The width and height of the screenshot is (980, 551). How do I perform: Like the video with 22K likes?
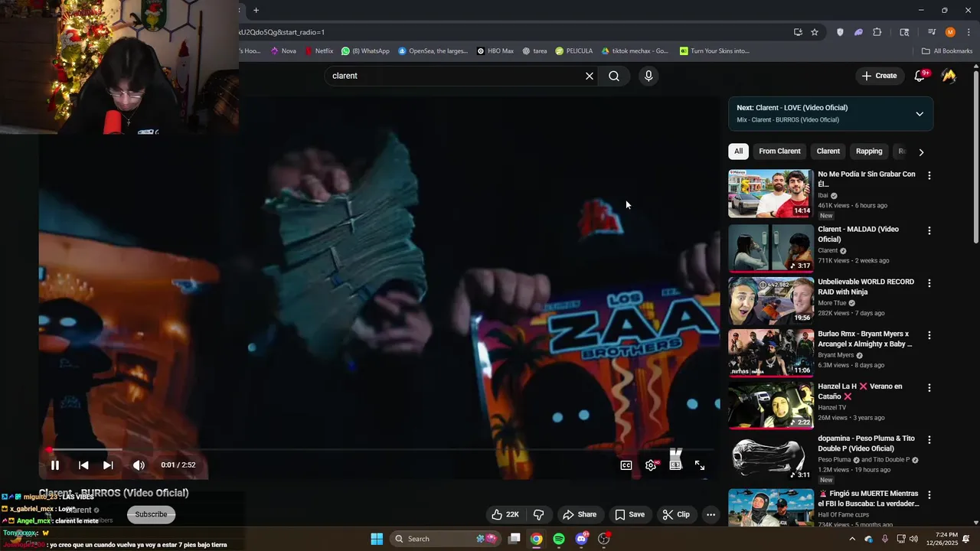[505, 514]
